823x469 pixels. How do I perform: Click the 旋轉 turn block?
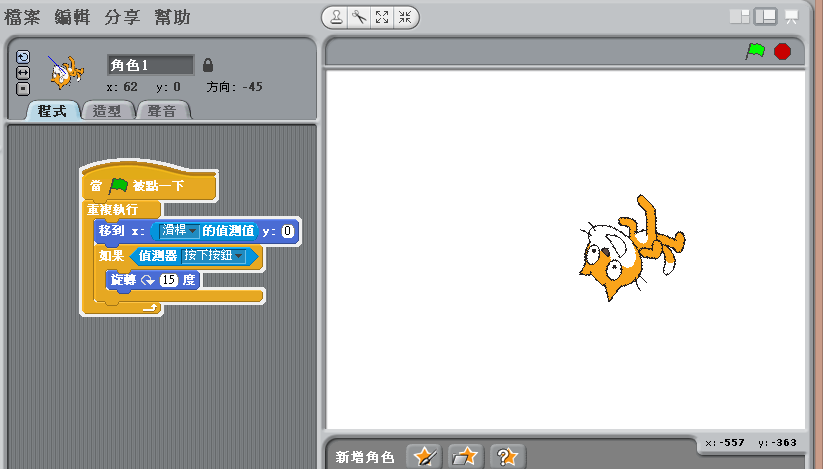pos(153,280)
